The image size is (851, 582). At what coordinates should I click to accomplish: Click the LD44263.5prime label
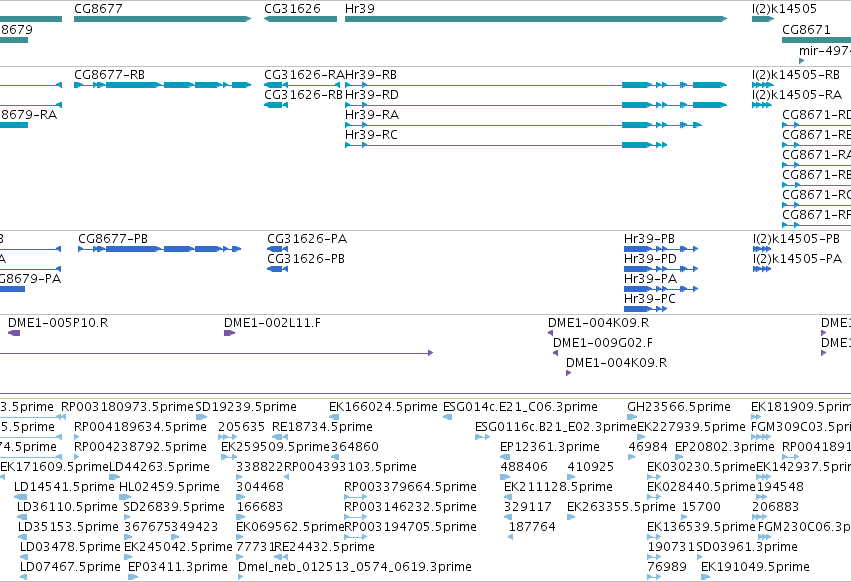tap(160, 467)
